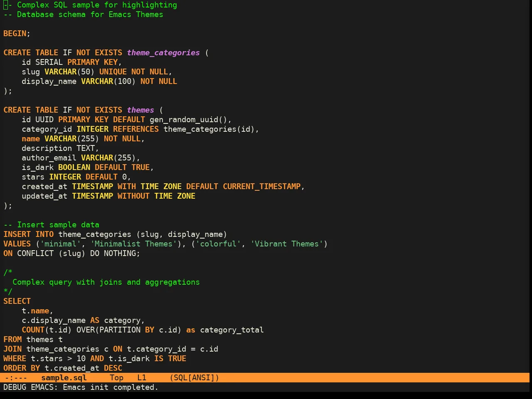This screenshot has height=399, width=532.
Task: Click the stars INTEGER DEFAULT 0 line
Action: 76,177
